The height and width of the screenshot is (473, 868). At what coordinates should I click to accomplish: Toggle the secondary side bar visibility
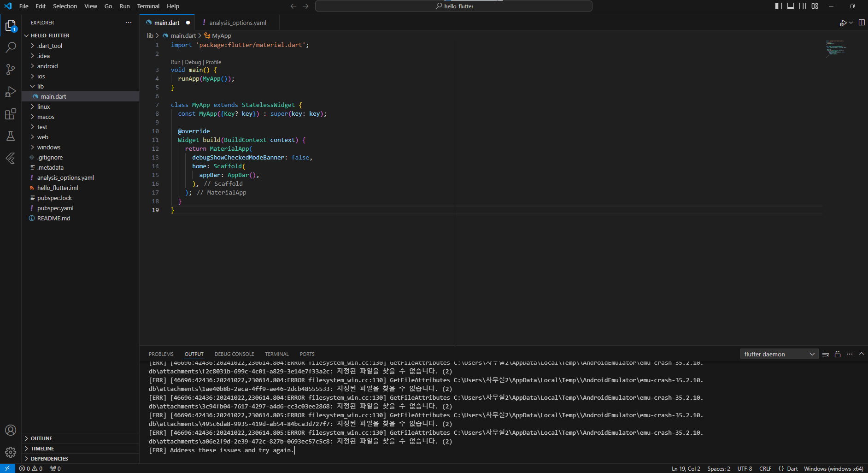[x=803, y=6]
